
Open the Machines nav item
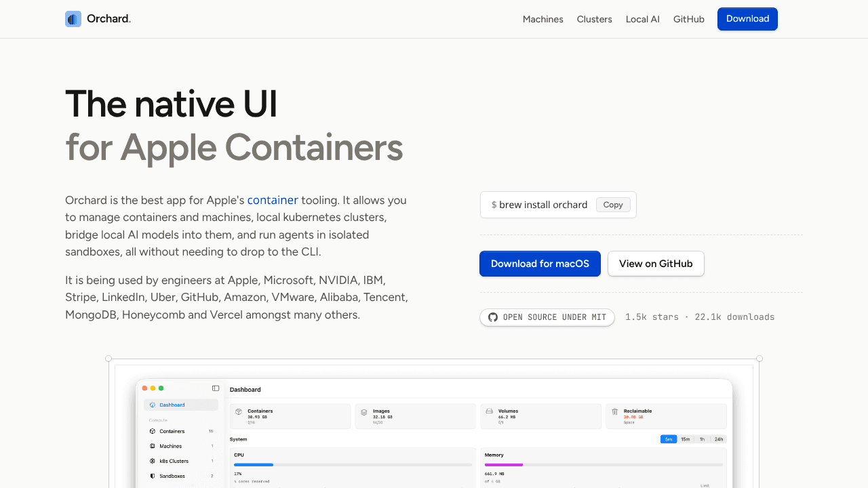tap(543, 19)
